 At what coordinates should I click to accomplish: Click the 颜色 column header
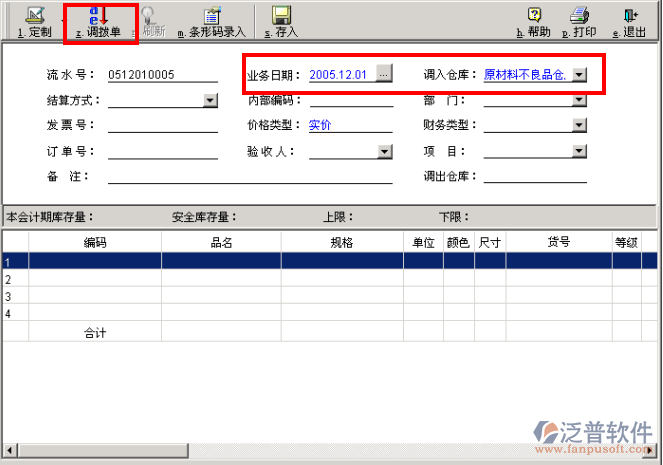pos(459,242)
